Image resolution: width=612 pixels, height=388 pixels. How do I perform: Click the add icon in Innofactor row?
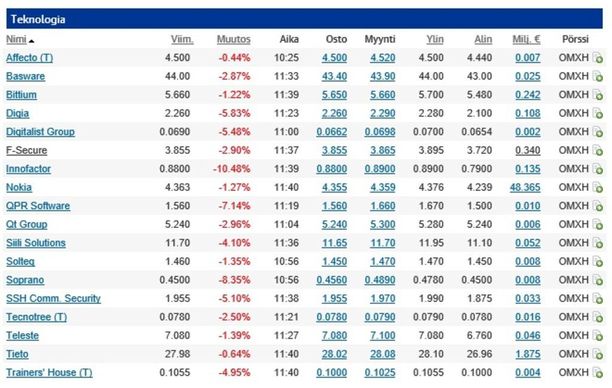pyautogui.click(x=598, y=169)
